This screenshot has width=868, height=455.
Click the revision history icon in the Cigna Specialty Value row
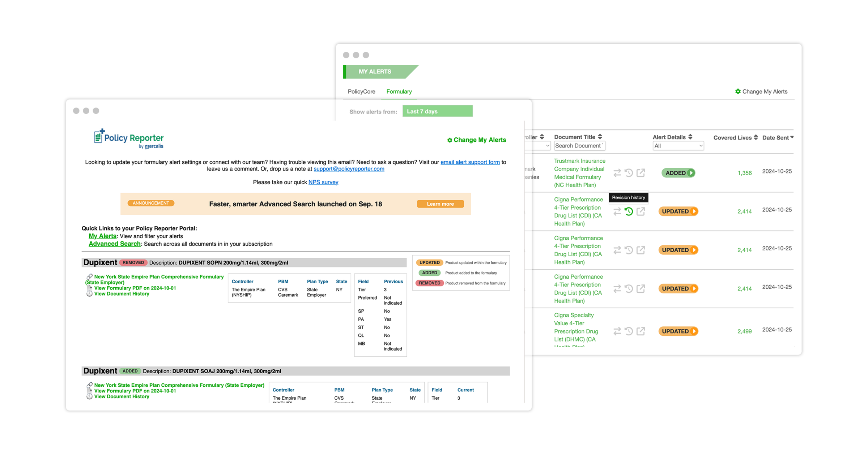pos(629,331)
